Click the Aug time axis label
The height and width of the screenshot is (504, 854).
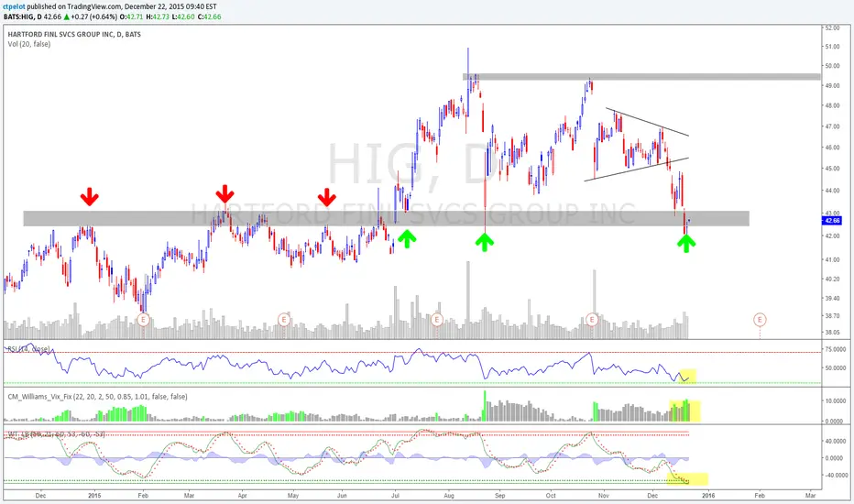pyautogui.click(x=449, y=496)
